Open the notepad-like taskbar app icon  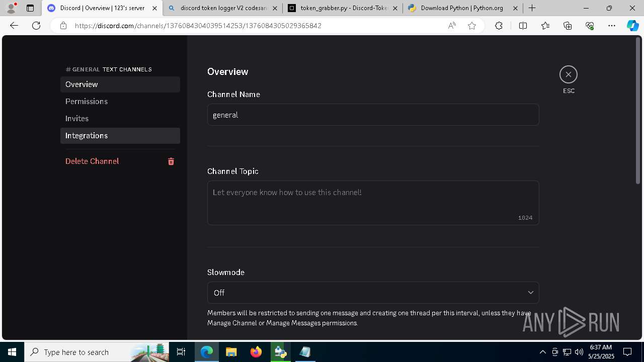pyautogui.click(x=305, y=352)
